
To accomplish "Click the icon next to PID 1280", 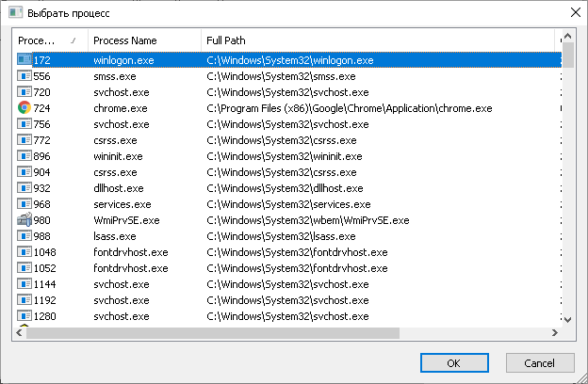I will [24, 316].
